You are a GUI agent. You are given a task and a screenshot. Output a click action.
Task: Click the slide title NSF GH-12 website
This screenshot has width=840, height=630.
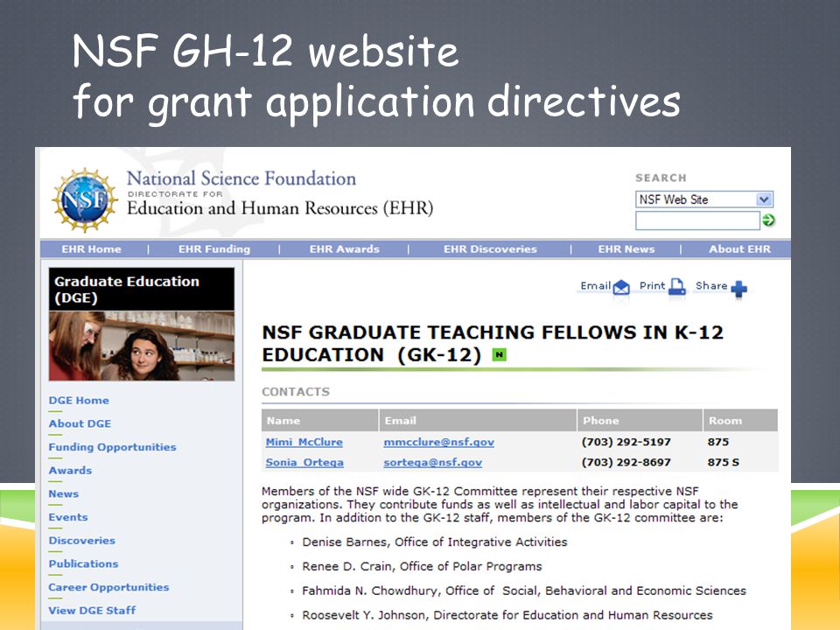266,51
